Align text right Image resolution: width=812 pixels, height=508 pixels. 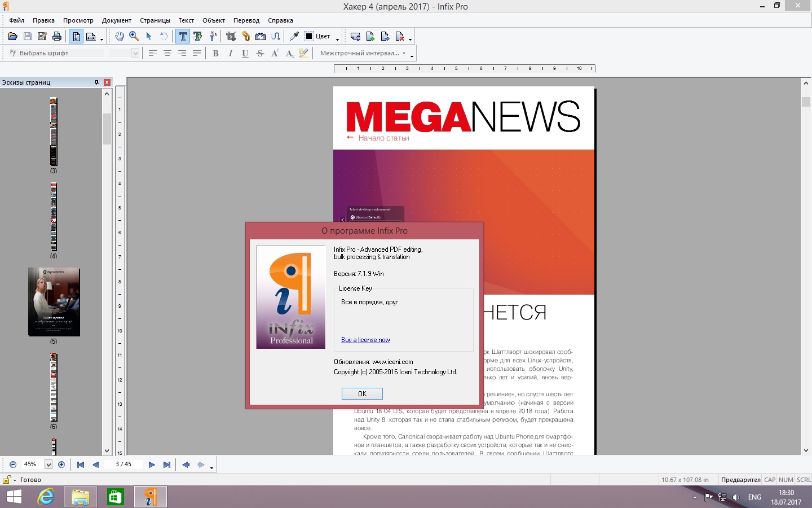coord(182,53)
